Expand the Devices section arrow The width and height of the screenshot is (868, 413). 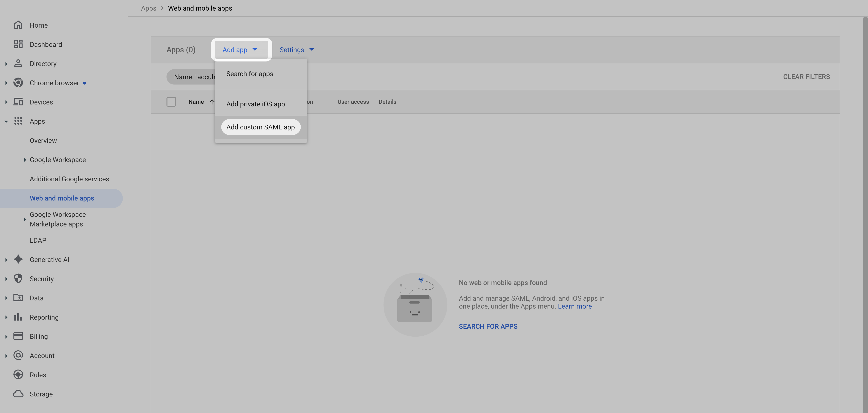[x=6, y=102]
